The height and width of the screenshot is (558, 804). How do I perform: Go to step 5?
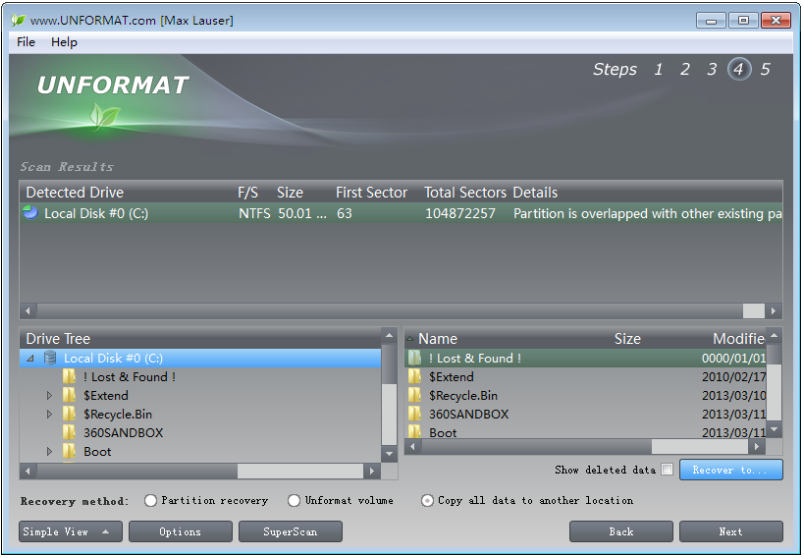click(x=765, y=69)
